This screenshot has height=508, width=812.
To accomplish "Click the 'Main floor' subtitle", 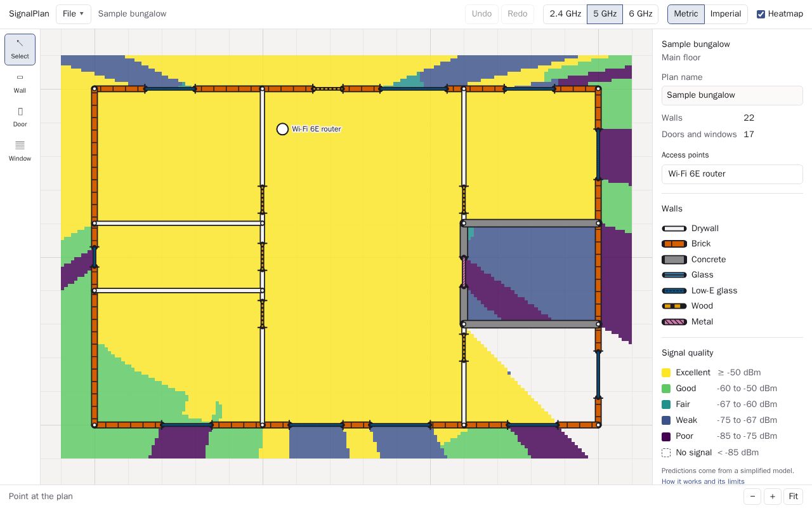I will pos(681,58).
